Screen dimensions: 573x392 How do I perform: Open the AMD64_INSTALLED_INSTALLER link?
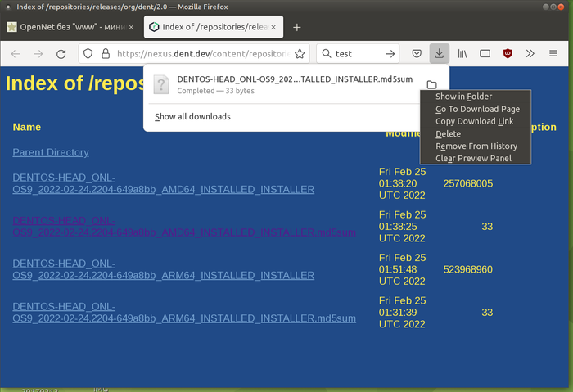(164, 183)
